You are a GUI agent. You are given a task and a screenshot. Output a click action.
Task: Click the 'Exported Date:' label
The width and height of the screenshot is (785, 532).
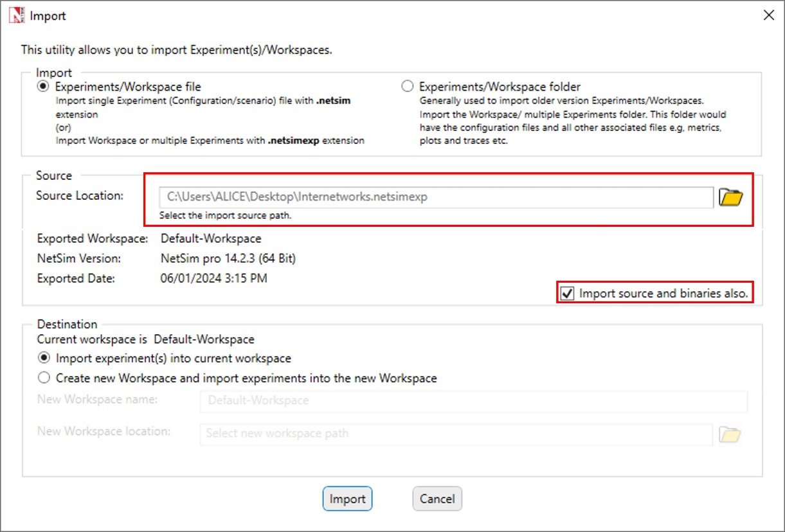tap(76, 278)
